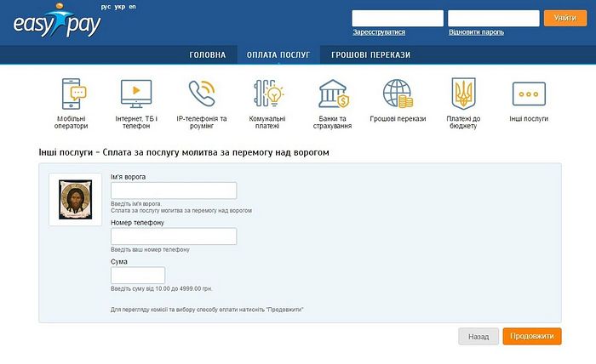The width and height of the screenshot is (596, 364).
Task: Open Мобільні оператори category icon
Action: 72,93
